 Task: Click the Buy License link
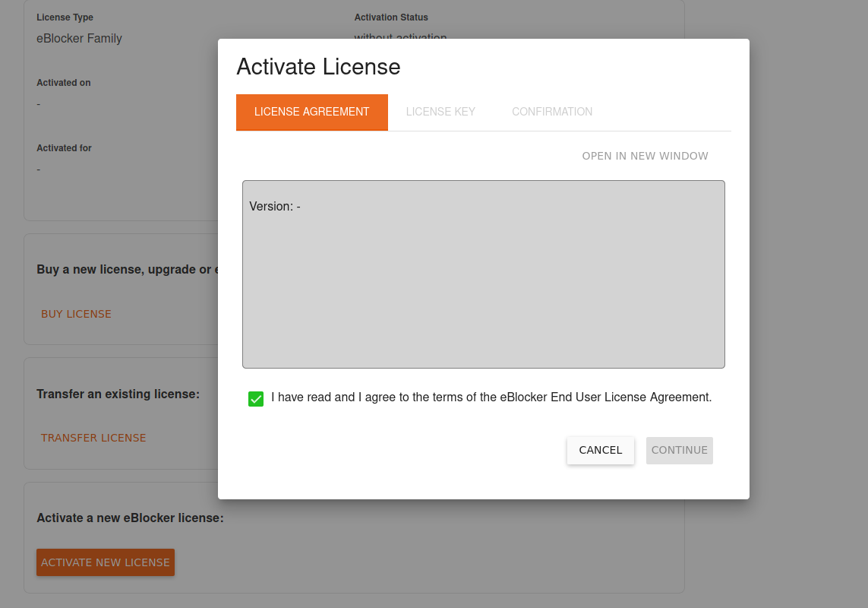point(77,314)
